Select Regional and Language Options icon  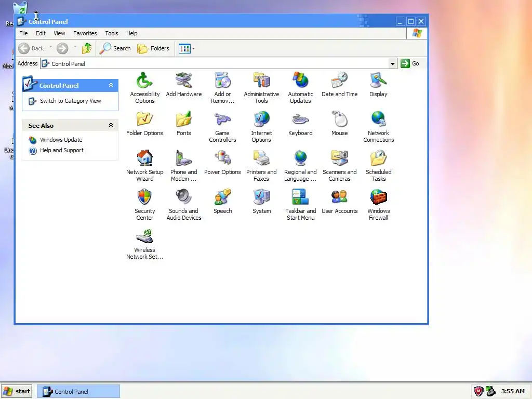(300, 166)
